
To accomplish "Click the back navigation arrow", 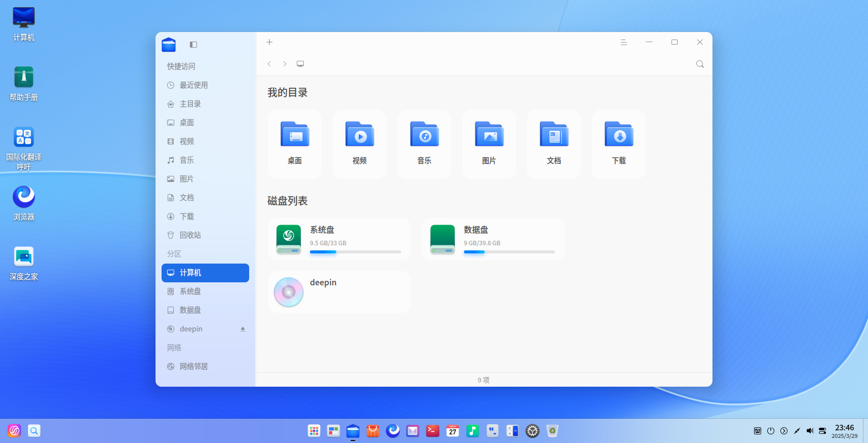I will click(269, 64).
